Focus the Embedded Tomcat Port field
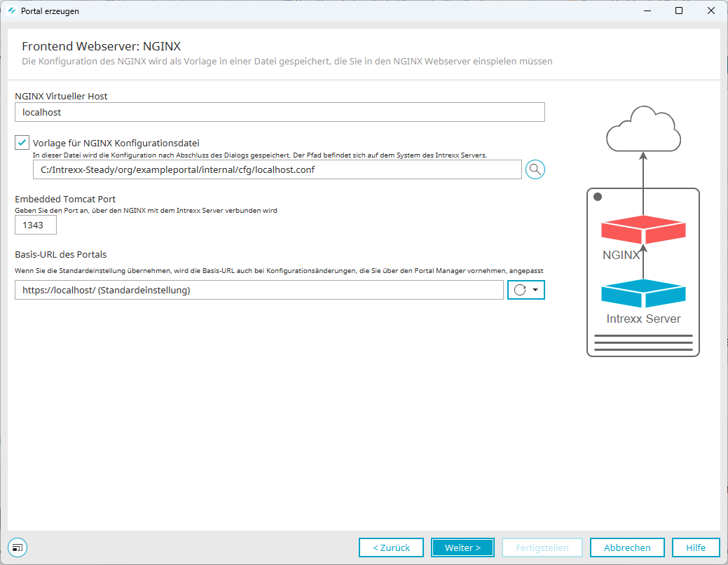Screen dimensions: 728x565 point(35,225)
